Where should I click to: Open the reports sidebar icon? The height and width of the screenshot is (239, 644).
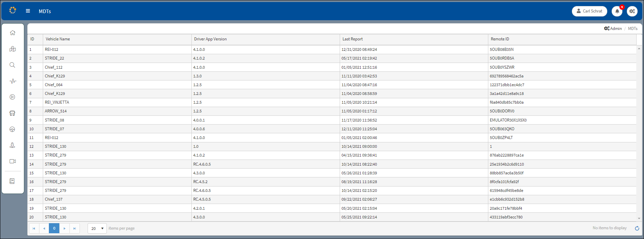(x=12, y=181)
